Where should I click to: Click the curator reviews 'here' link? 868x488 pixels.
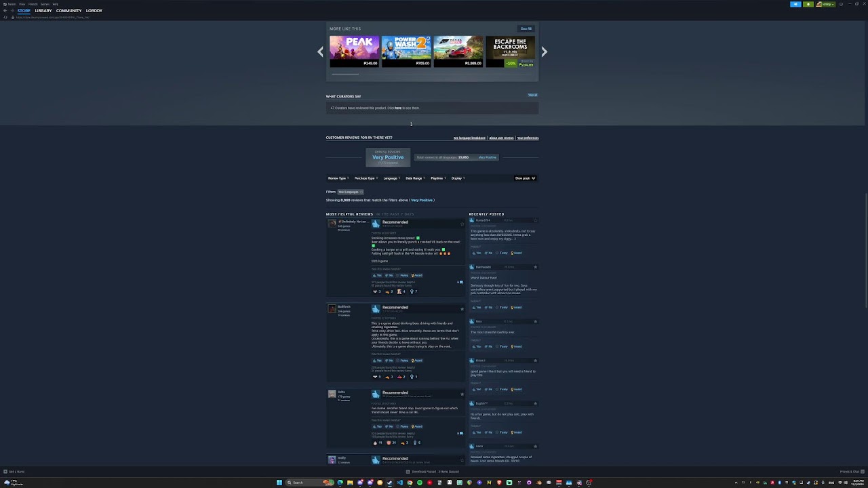398,108
